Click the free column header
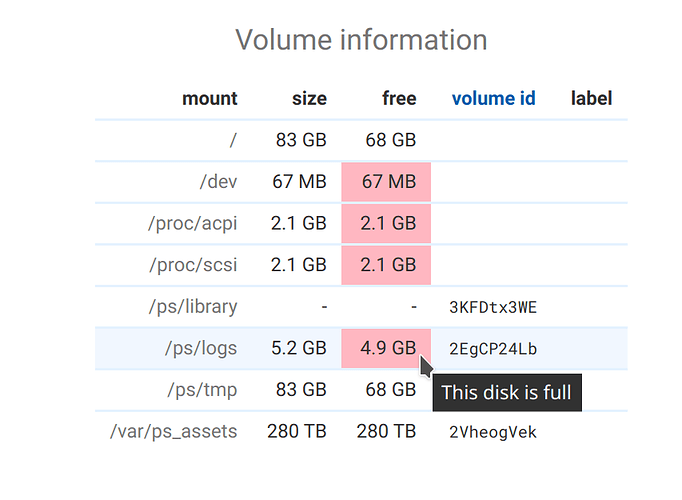Image resolution: width=682 pixels, height=500 pixels. (399, 98)
